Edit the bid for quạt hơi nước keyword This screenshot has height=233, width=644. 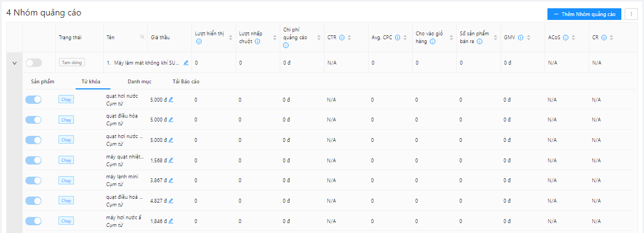tap(171, 99)
